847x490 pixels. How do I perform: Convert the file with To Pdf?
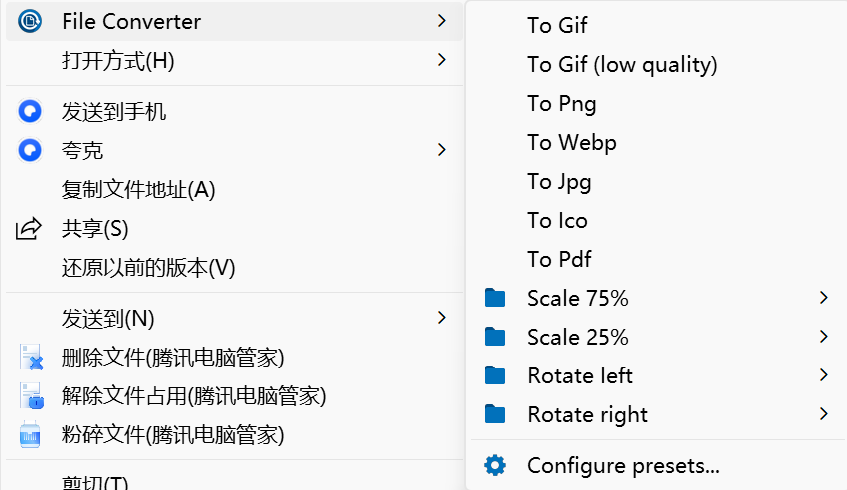tap(559, 259)
